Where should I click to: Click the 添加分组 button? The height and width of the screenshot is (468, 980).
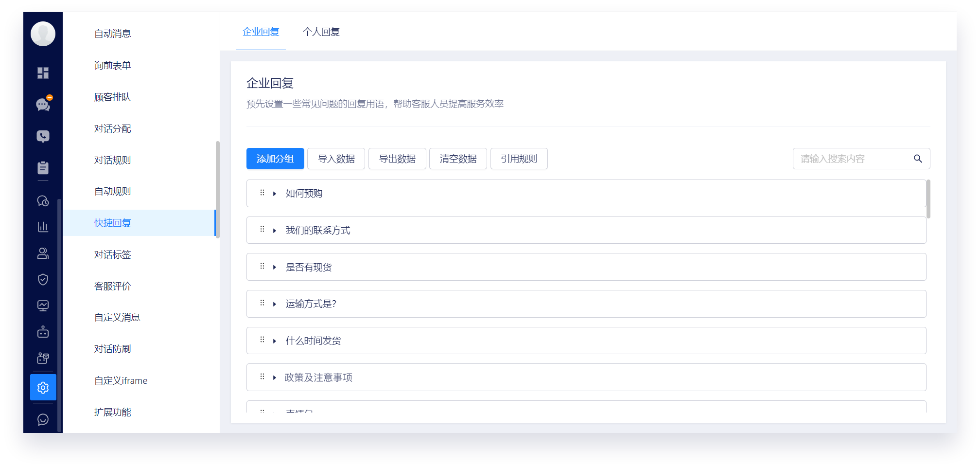(x=275, y=159)
